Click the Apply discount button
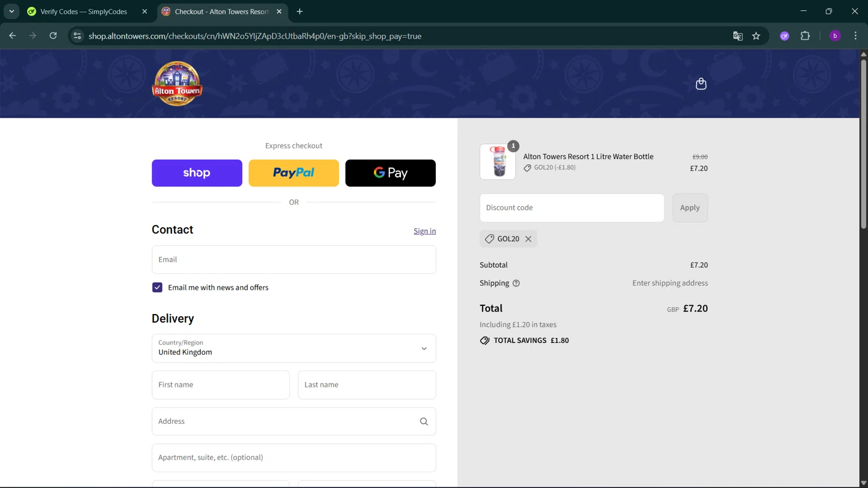Screen dimensions: 868x488 (x=690, y=208)
